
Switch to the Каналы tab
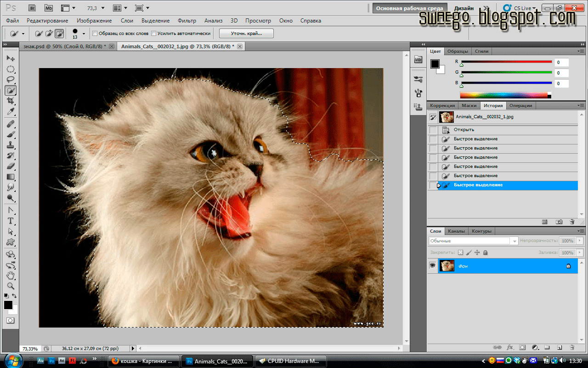[x=456, y=231]
